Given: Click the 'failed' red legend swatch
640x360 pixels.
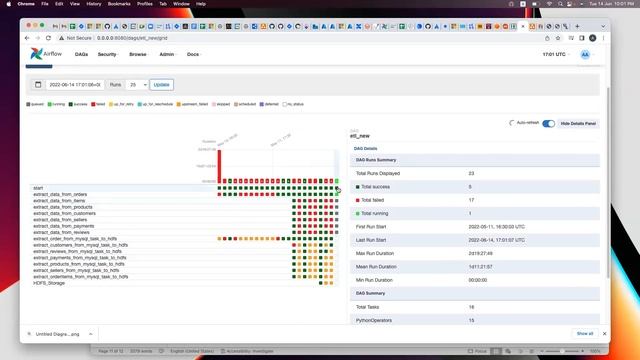Looking at the screenshot, I should point(93,104).
